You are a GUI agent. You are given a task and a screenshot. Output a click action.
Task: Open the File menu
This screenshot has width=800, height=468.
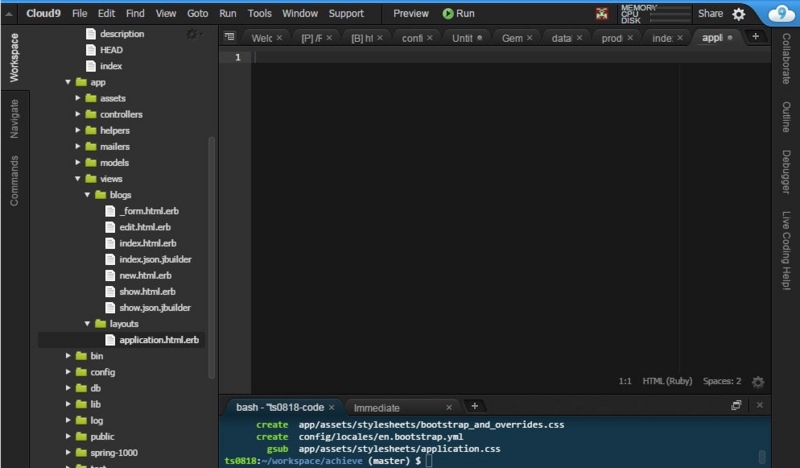(80, 14)
